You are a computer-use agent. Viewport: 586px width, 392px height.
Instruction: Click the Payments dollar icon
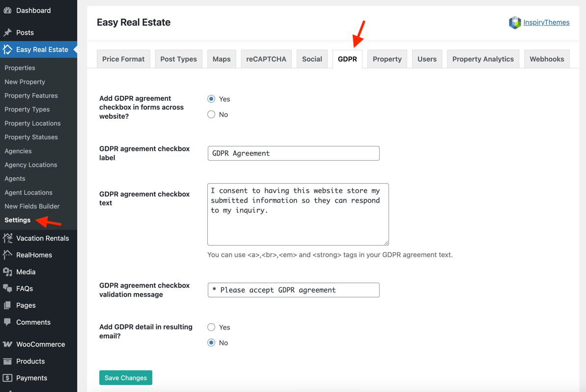click(7, 378)
